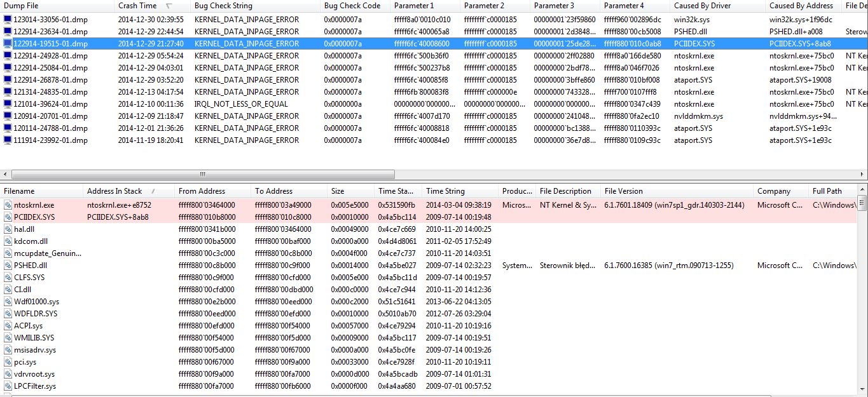Sort by Caused By Driver column
Image resolution: width=868 pixels, height=397 pixels.
(x=717, y=6)
